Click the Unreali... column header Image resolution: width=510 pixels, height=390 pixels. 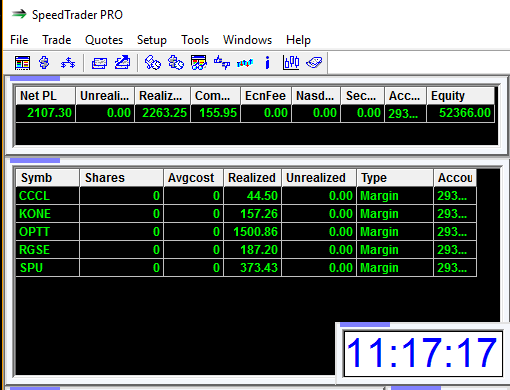[x=105, y=96]
